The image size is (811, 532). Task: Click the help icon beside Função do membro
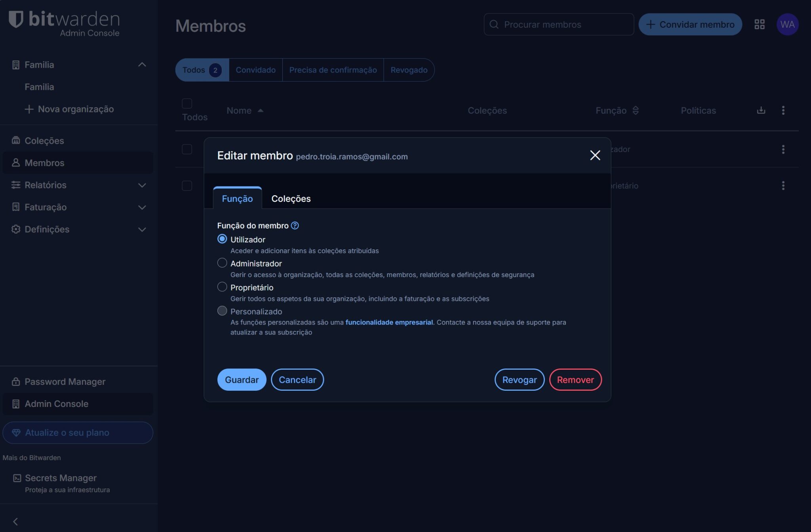tap(295, 226)
